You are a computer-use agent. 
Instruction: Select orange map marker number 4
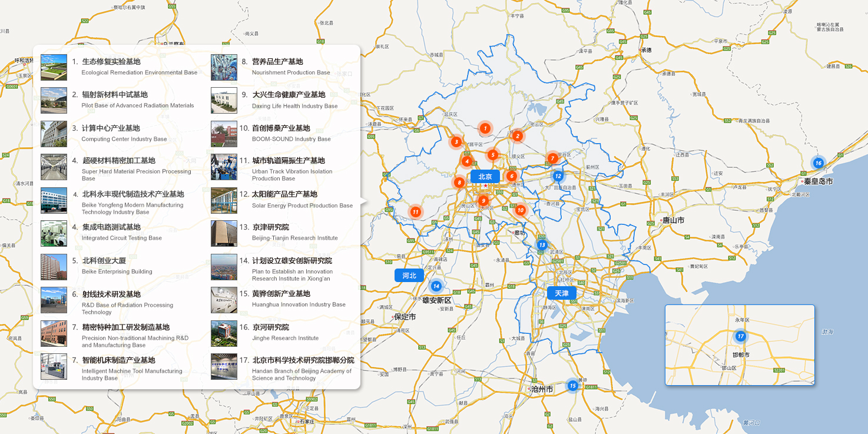pos(466,161)
